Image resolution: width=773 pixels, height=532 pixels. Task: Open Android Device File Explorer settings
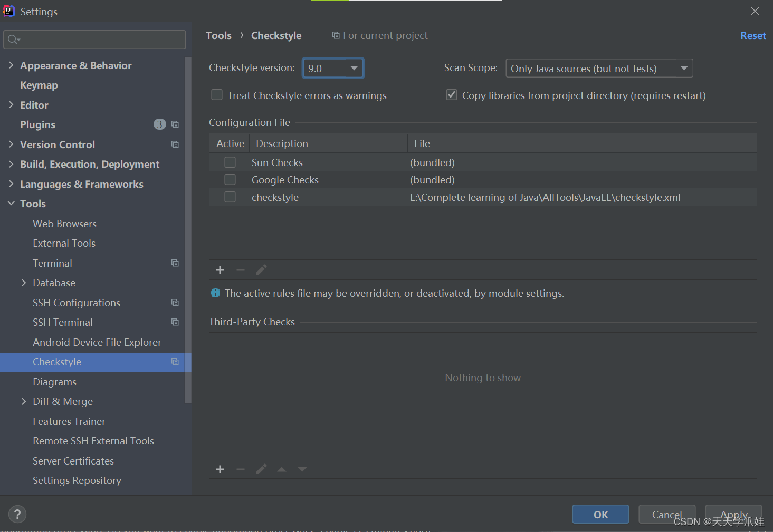97,342
